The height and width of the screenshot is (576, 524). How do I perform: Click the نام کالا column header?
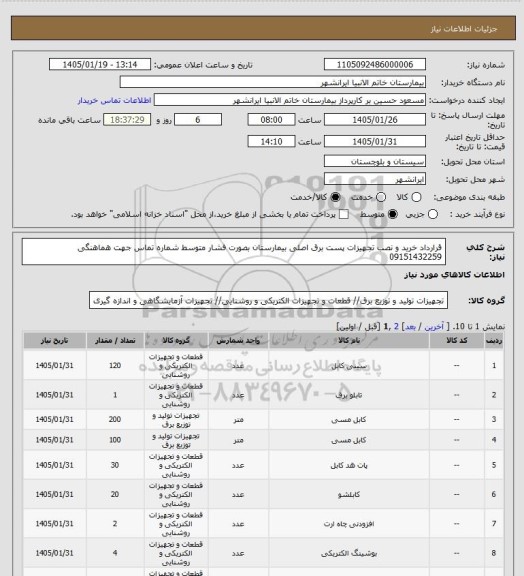click(x=349, y=341)
